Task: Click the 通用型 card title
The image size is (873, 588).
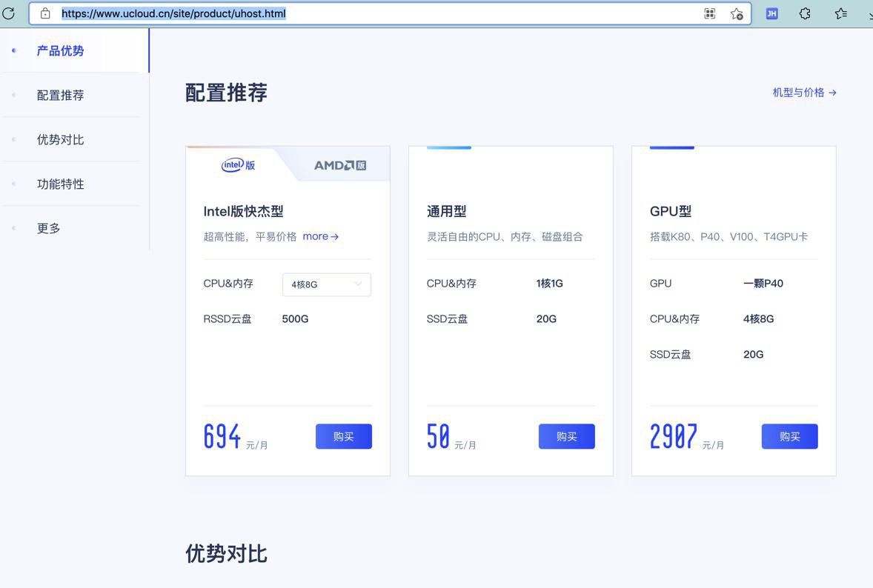Action: click(x=447, y=211)
